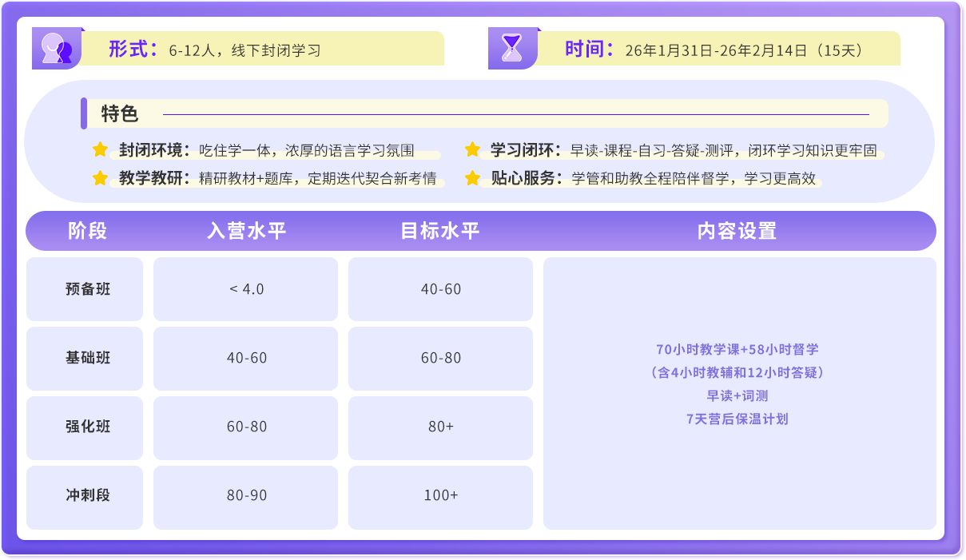Select the 预备班 stage cell
This screenshot has height=560, width=966.
pos(88,289)
